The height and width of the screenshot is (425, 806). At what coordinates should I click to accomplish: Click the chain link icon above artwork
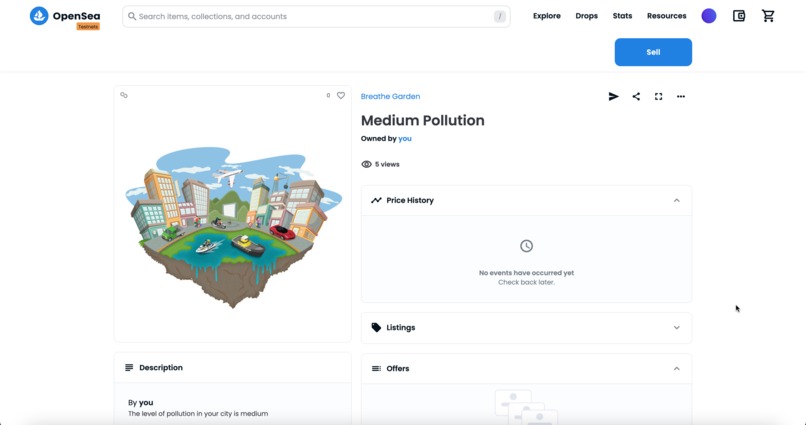tap(124, 95)
